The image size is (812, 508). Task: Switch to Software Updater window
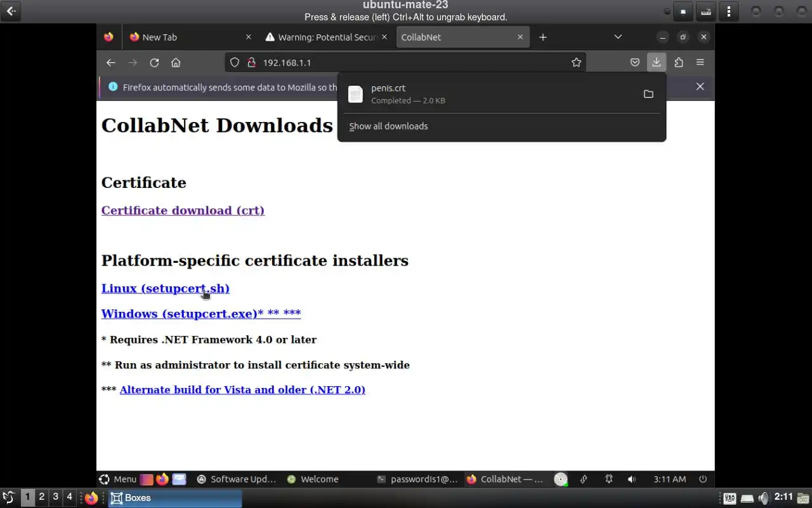[x=237, y=479]
